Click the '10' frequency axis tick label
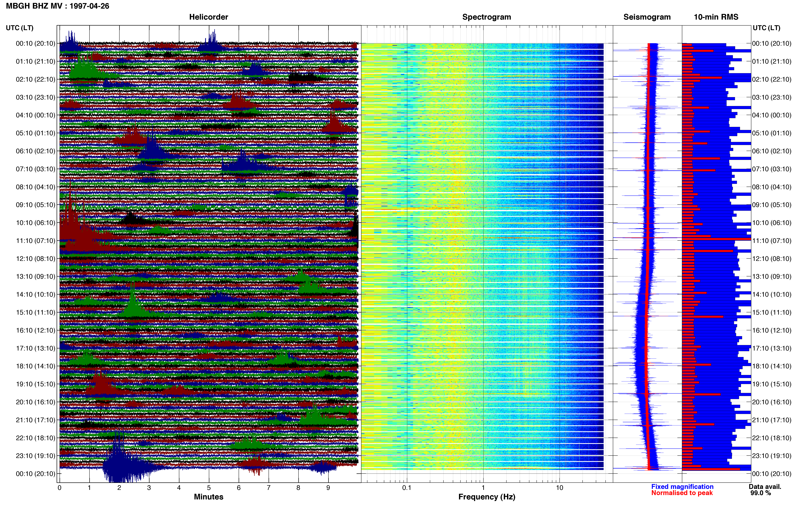Image resolution: width=812 pixels, height=508 pixels. pyautogui.click(x=559, y=488)
